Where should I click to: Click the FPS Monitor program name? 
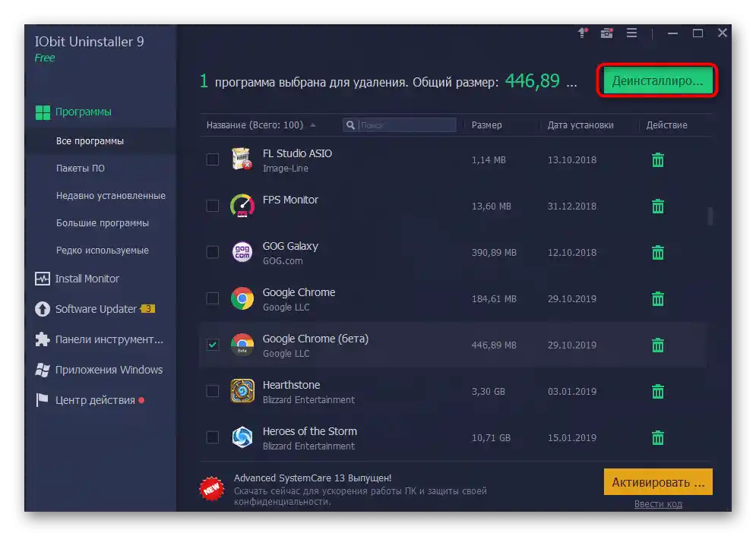click(x=290, y=200)
